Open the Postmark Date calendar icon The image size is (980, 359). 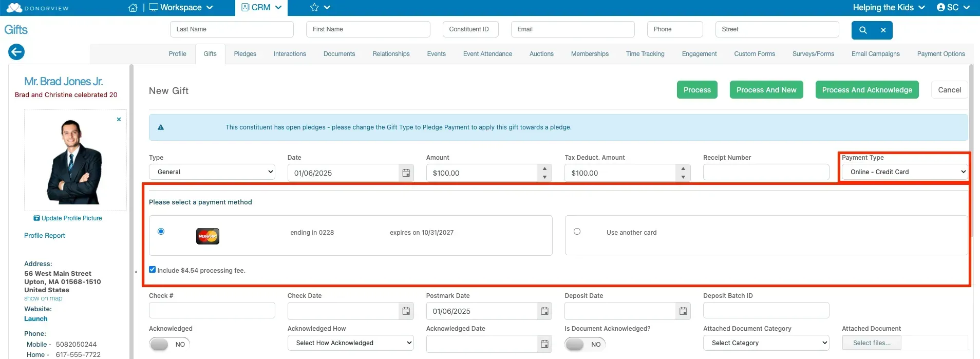click(545, 311)
